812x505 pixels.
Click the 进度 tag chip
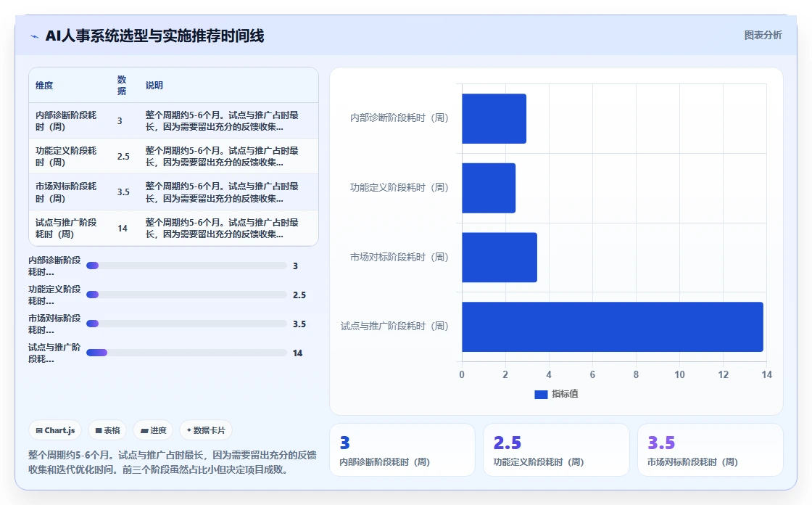click(x=153, y=430)
